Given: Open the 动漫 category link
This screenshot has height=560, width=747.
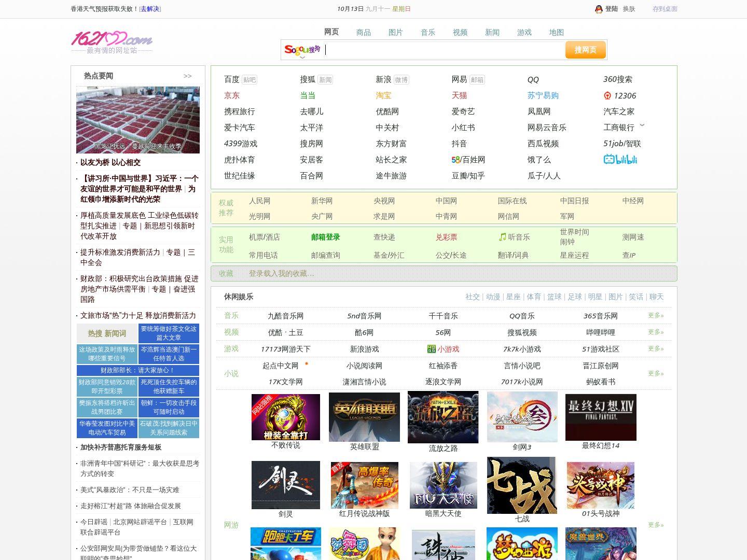Looking at the screenshot, I should tap(493, 297).
